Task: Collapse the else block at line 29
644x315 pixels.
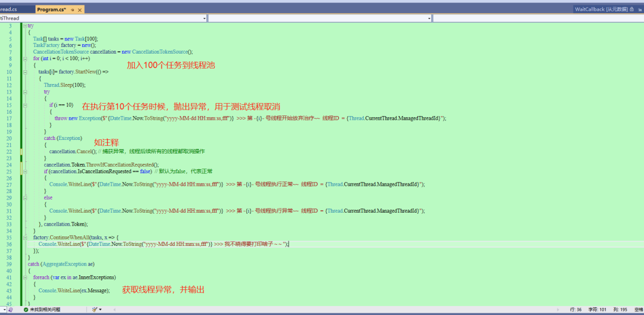Action: 25,198
